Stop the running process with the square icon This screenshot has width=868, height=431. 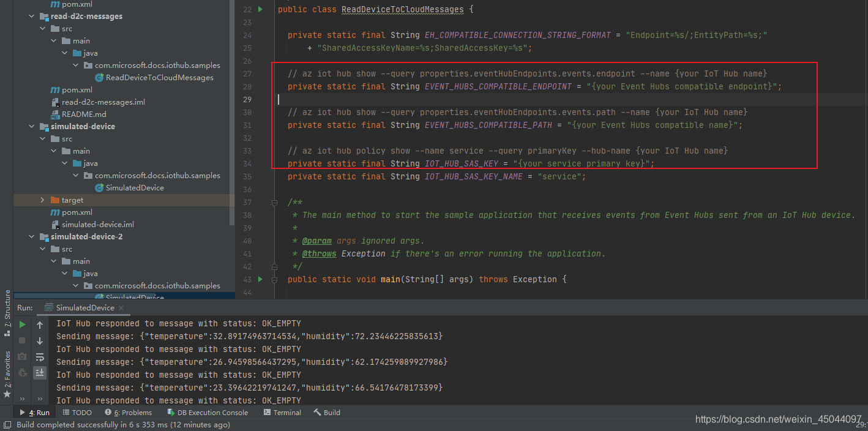(23, 340)
